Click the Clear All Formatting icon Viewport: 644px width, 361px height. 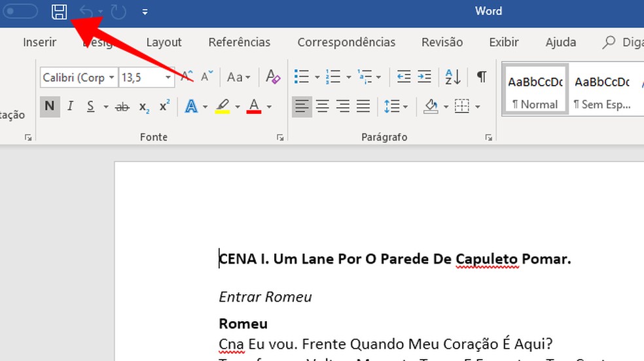273,77
